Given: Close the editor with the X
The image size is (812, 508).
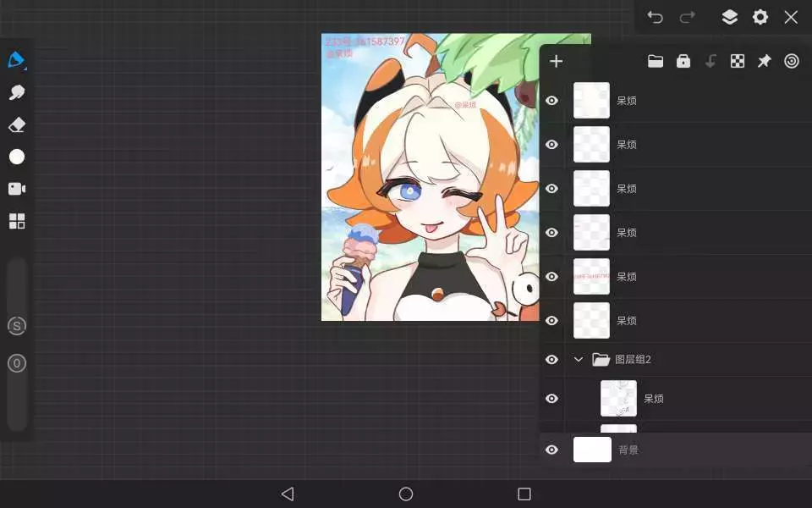Looking at the screenshot, I should point(791,17).
